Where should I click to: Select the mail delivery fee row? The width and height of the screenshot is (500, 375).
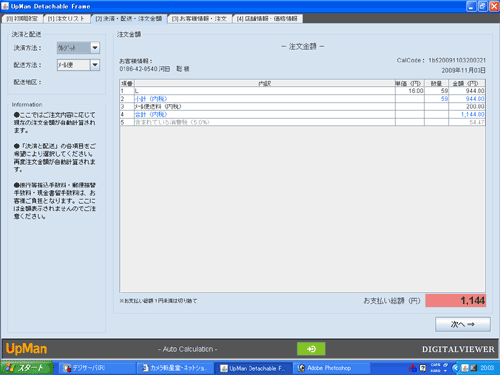pyautogui.click(x=302, y=106)
